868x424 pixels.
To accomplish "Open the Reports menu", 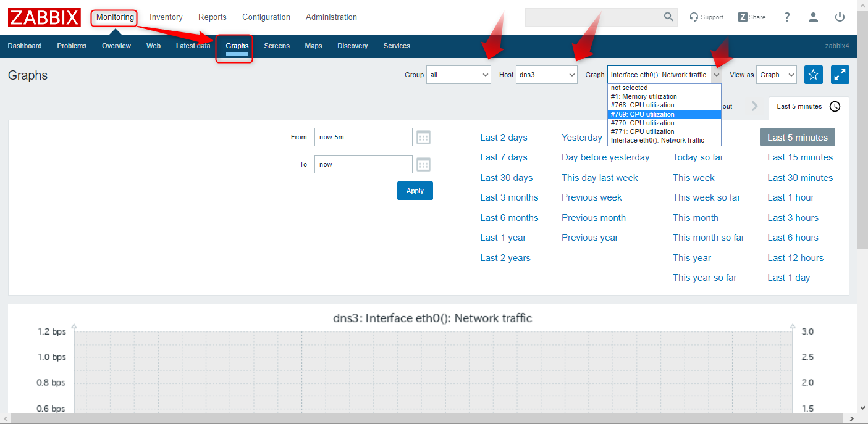I will [x=213, y=17].
